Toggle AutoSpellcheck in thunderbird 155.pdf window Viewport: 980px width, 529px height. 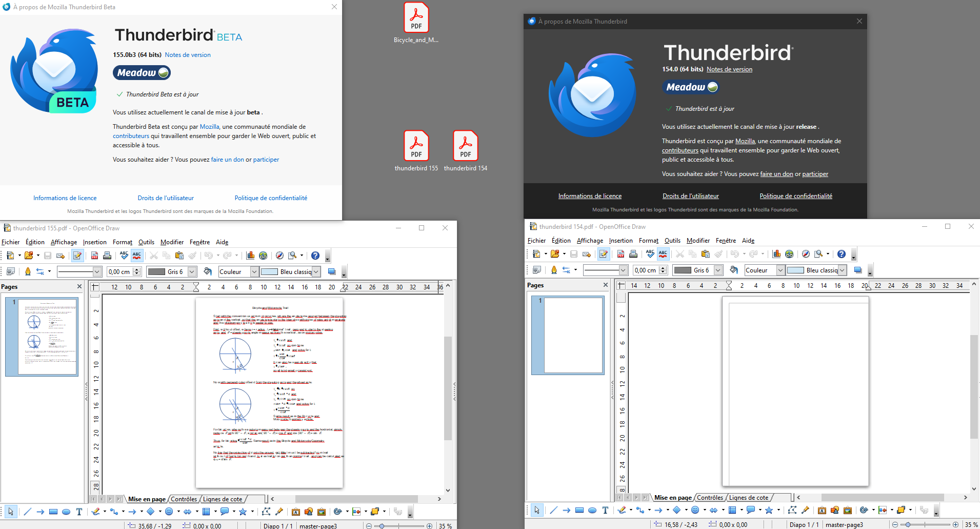(137, 256)
